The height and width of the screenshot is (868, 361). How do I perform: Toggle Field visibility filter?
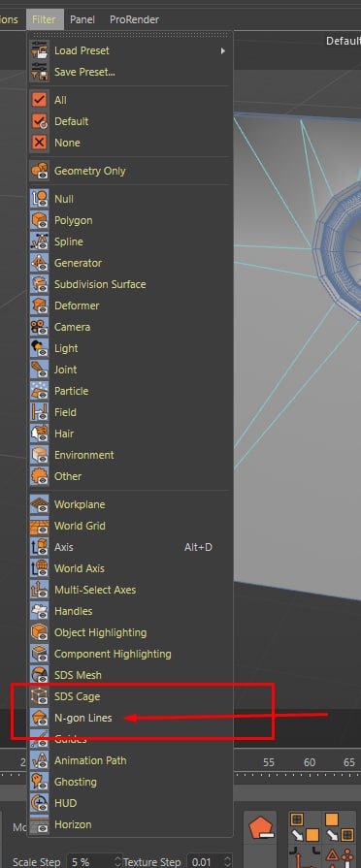(x=130, y=412)
